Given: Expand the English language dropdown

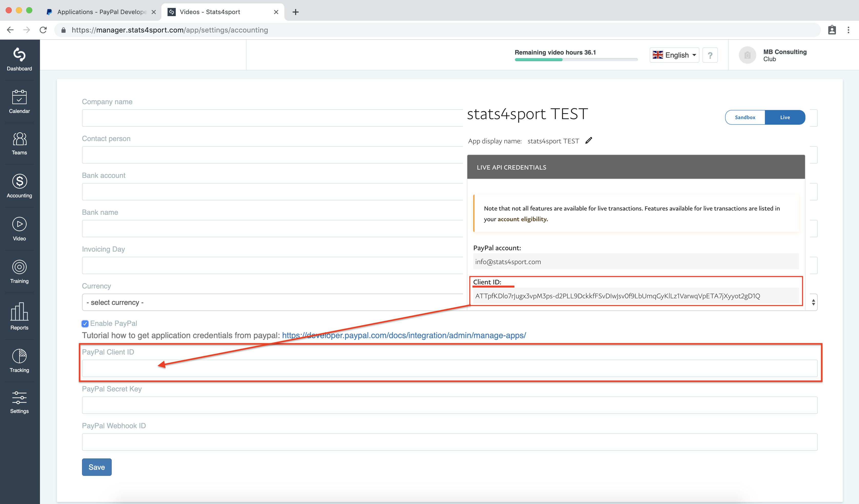Looking at the screenshot, I should click(674, 55).
